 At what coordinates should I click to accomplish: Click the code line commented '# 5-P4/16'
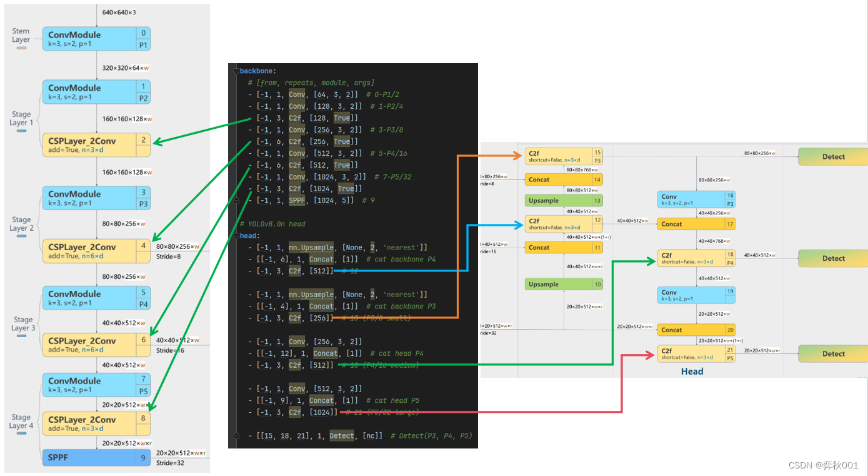click(327, 153)
